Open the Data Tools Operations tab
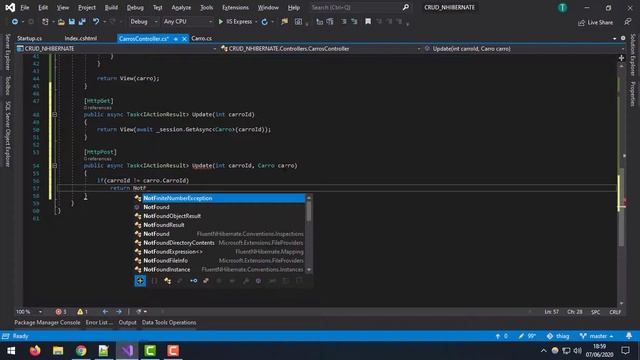Screen dimensions: 640x360 point(169,322)
